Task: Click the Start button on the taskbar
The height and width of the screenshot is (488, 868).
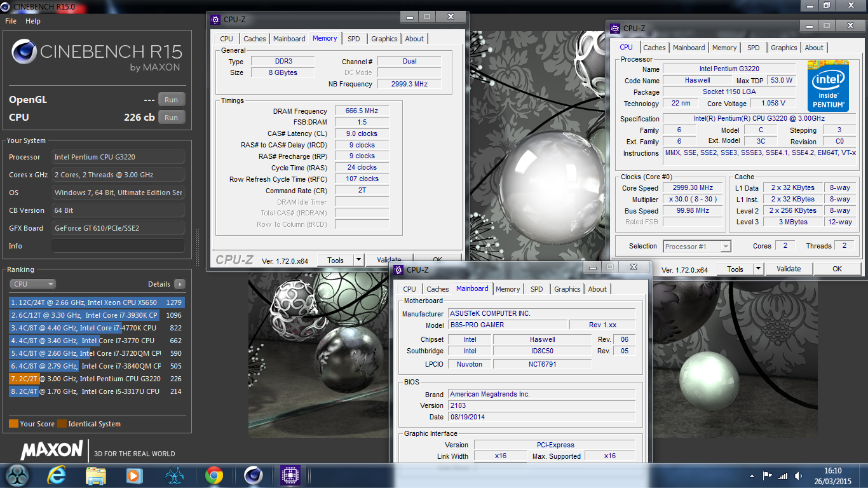Action: (18, 475)
